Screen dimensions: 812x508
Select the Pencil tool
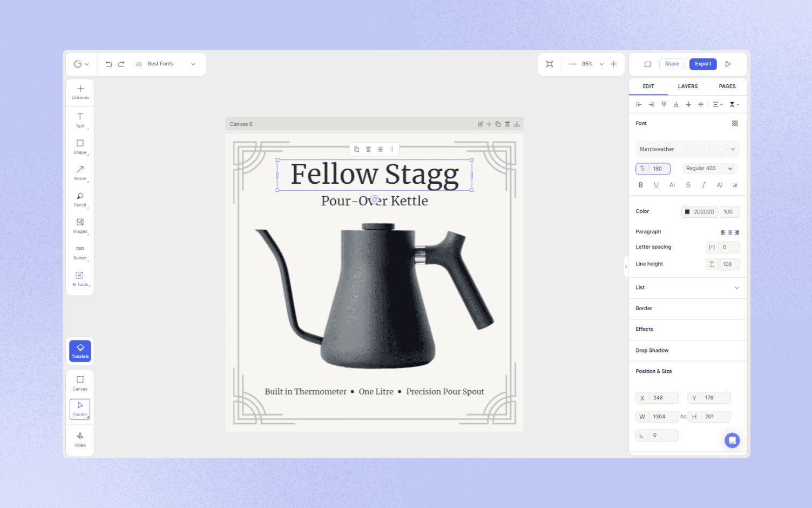(80, 199)
